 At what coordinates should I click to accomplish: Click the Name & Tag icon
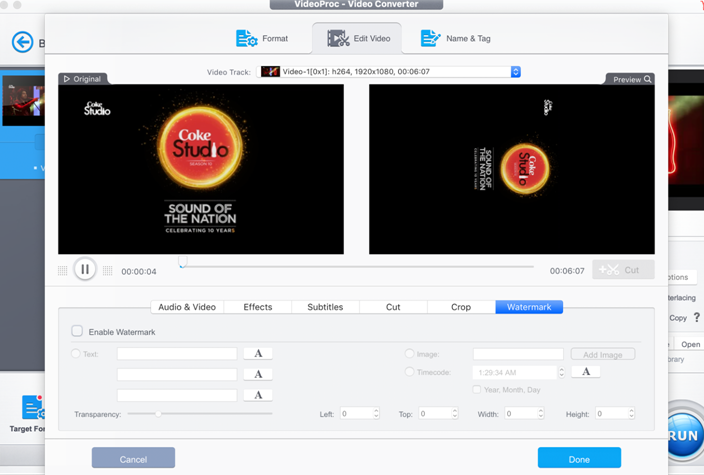430,38
